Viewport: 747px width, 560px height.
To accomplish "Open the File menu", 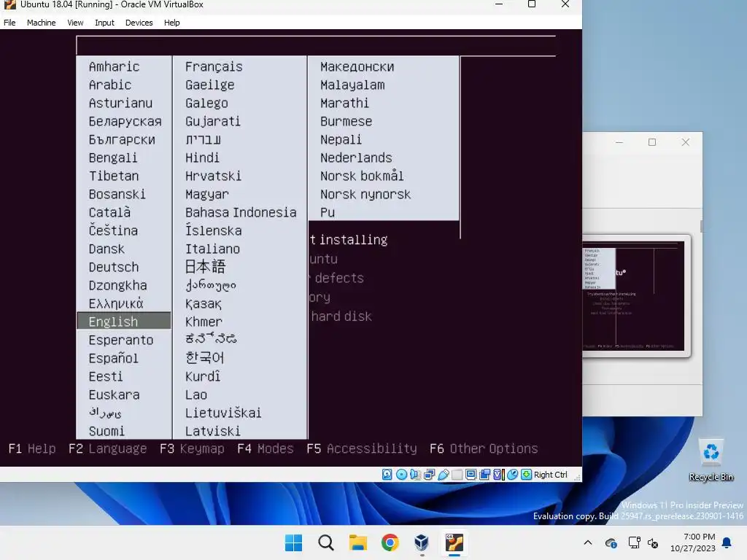I will click(9, 23).
